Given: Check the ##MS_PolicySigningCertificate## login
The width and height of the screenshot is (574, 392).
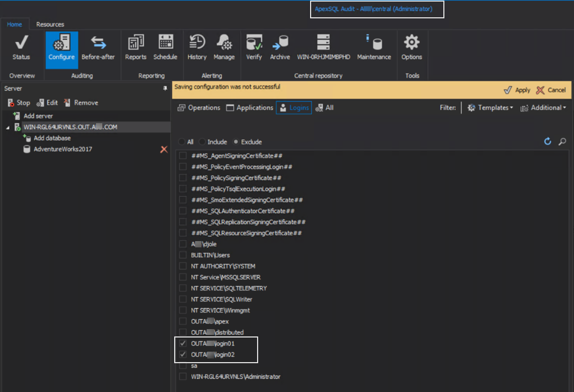Looking at the screenshot, I should point(183,178).
